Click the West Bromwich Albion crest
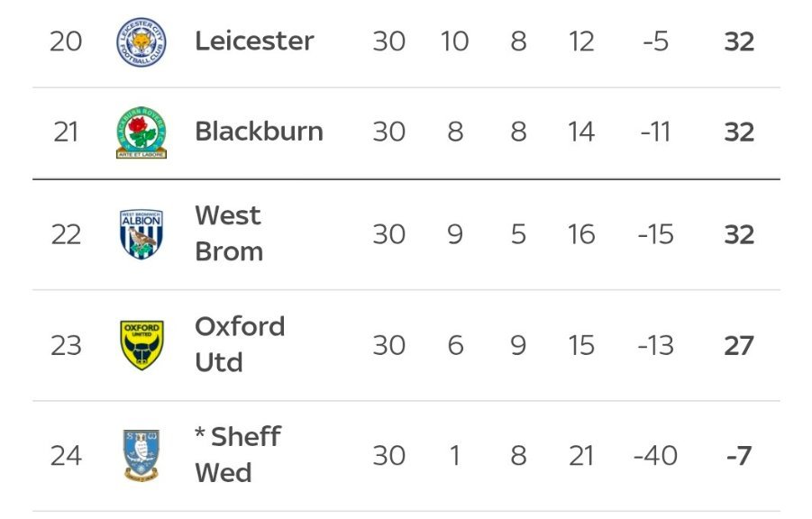Image resolution: width=812 pixels, height=519 pixels. (x=141, y=234)
